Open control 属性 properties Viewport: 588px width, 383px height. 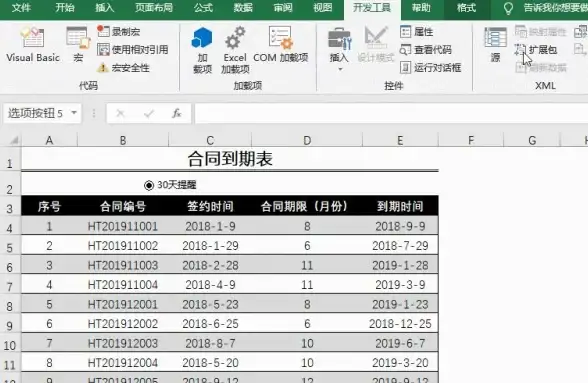(417, 32)
